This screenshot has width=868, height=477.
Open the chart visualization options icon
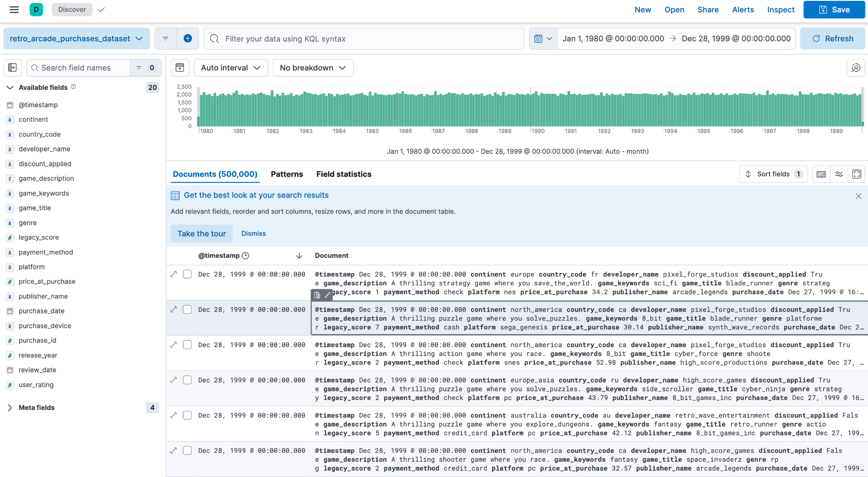point(856,68)
